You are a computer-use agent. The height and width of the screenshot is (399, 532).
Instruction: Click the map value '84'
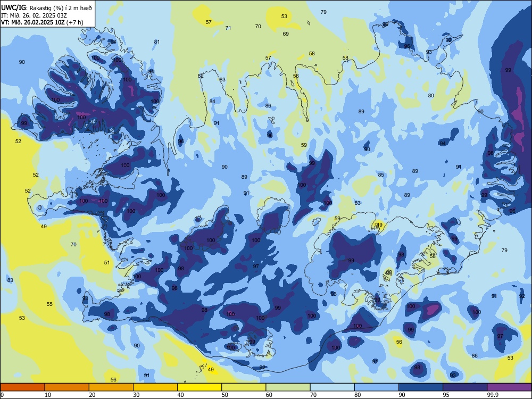(x=212, y=101)
